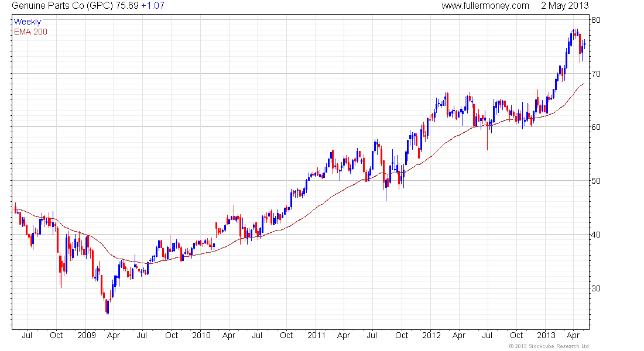
Task: Click the copyright Stockcube Research Ltd text
Action: tap(549, 346)
